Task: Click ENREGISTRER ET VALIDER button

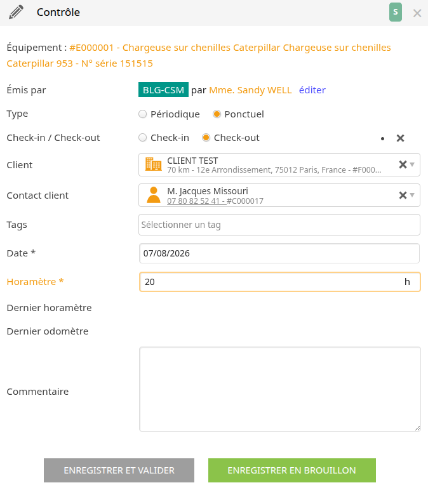Action: coord(119,470)
